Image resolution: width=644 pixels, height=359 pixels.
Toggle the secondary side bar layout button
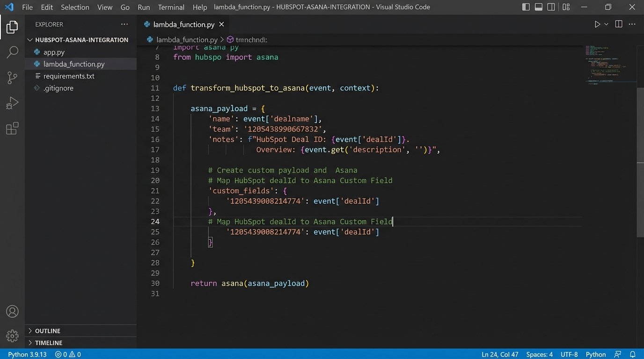[552, 7]
